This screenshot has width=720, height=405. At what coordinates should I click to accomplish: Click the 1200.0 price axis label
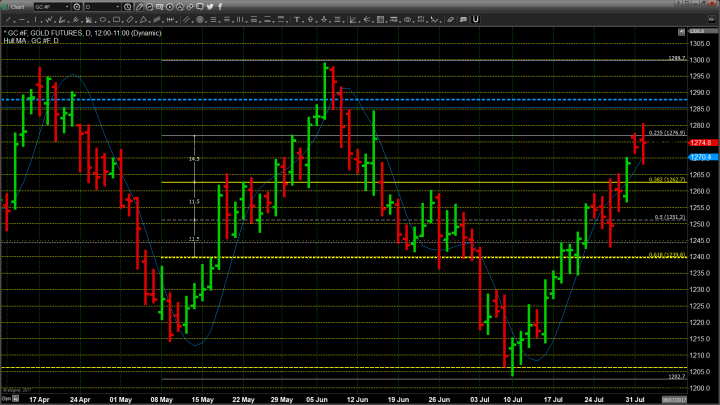700,388
